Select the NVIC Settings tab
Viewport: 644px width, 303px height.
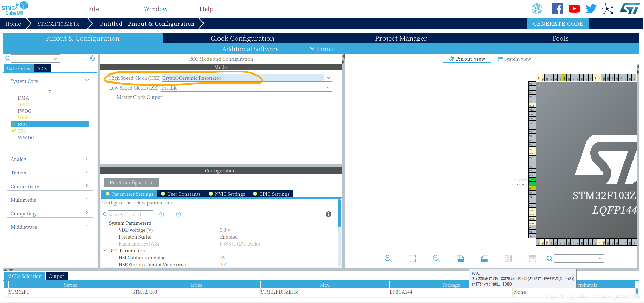(x=227, y=194)
